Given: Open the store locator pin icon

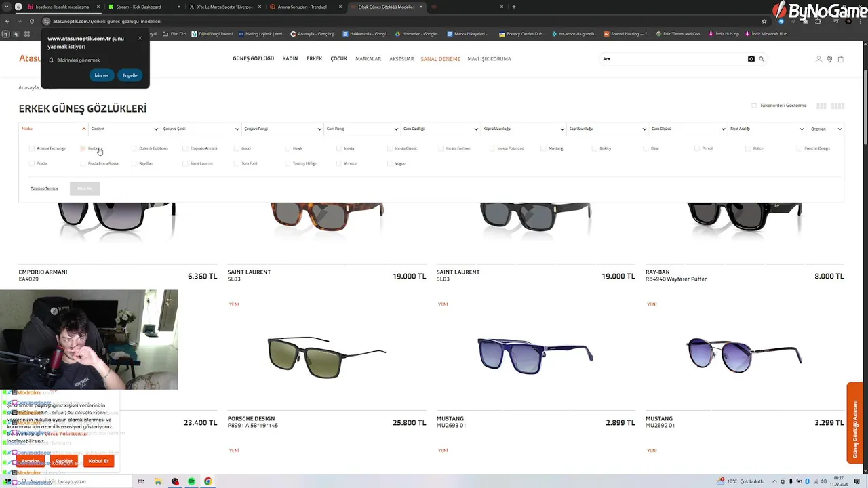Looking at the screenshot, I should pos(829,59).
